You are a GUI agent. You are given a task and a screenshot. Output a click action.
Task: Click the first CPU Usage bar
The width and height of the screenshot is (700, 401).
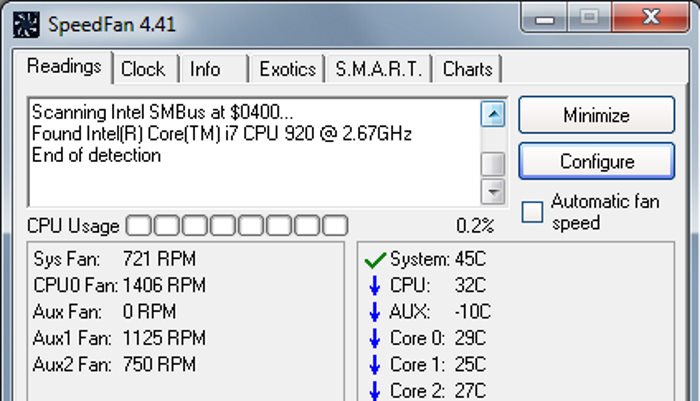(x=139, y=226)
